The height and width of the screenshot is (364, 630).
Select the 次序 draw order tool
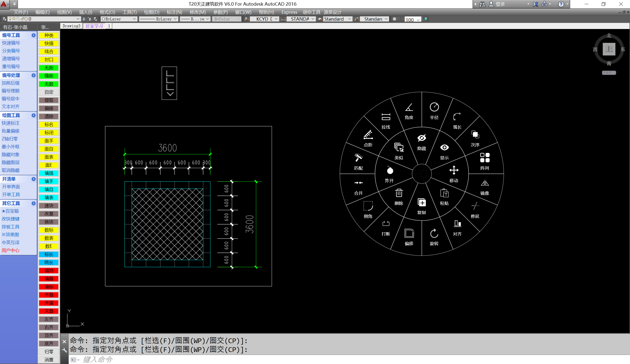[475, 139]
